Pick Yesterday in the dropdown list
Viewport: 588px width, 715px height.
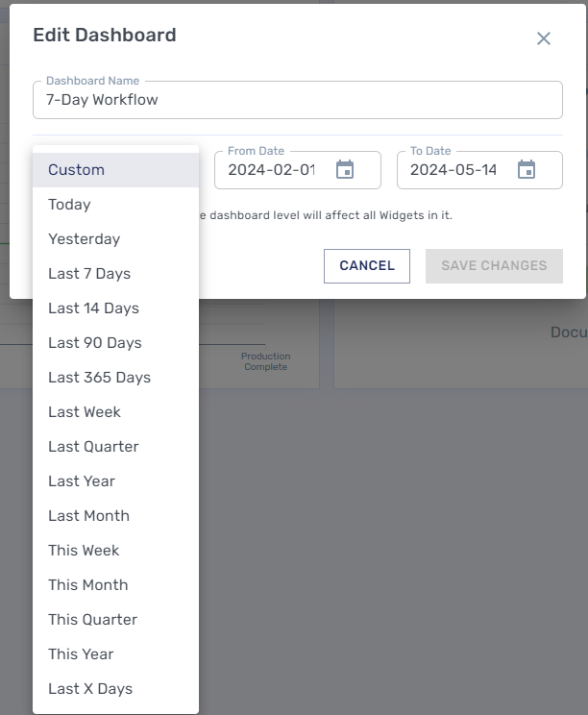[x=84, y=239]
